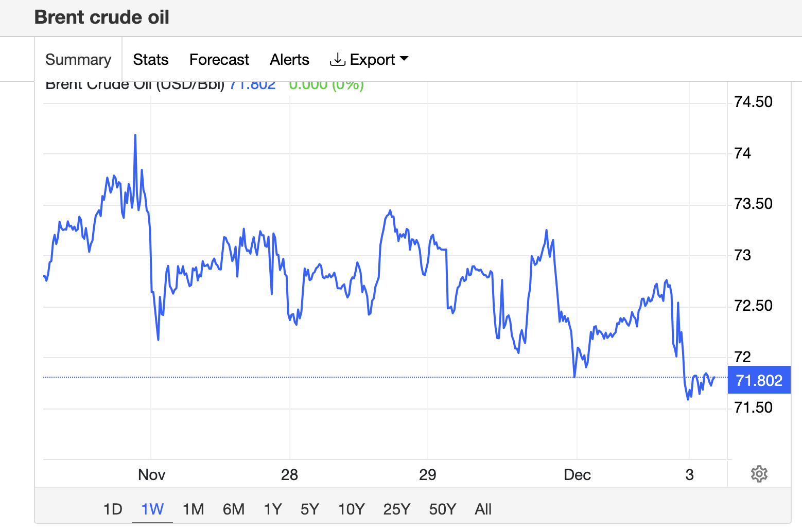Open the Forecast tab
The image size is (802, 532).
coord(219,60)
